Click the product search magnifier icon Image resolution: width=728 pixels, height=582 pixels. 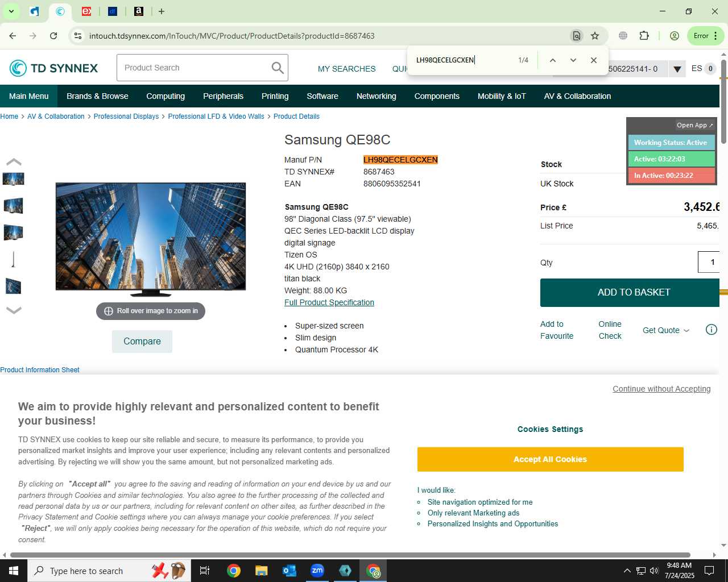coord(278,68)
